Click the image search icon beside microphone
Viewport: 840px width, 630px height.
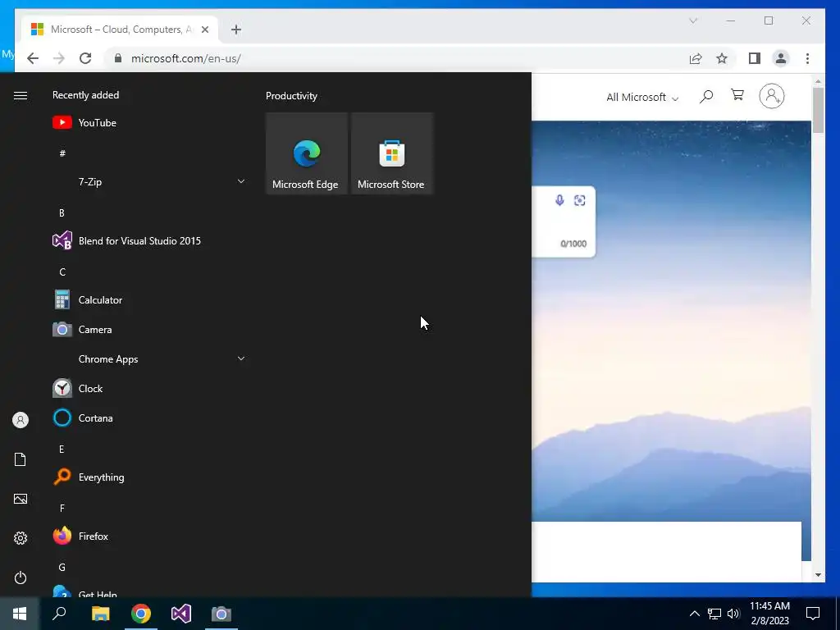tap(580, 200)
